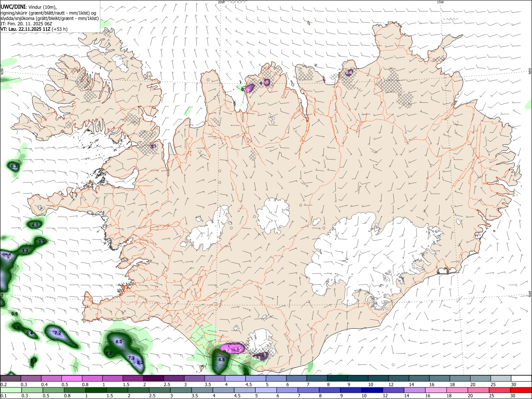This screenshot has height=399, width=532.
Task: Click the 4.8 precipitation value label
Action: click(x=222, y=360)
